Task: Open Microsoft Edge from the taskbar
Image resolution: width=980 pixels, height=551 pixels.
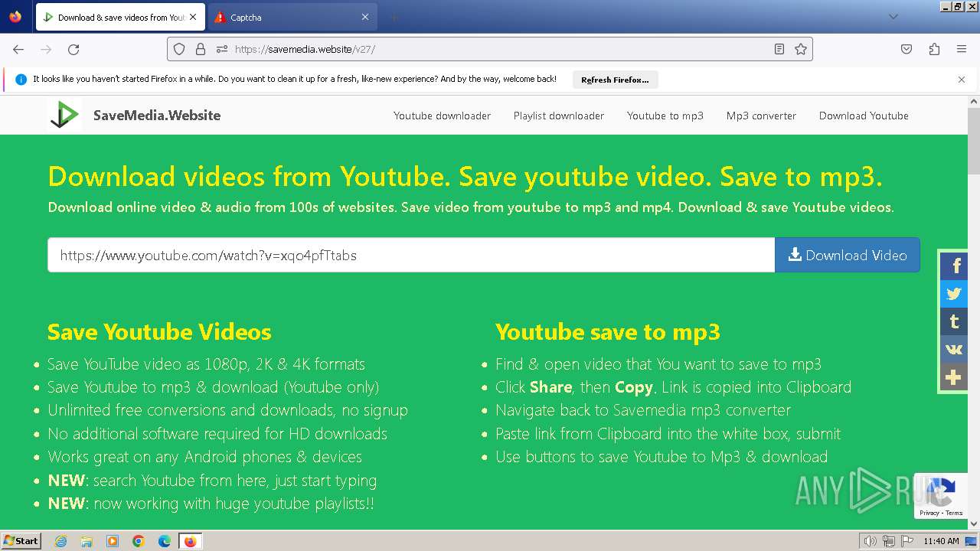Action: point(165,541)
